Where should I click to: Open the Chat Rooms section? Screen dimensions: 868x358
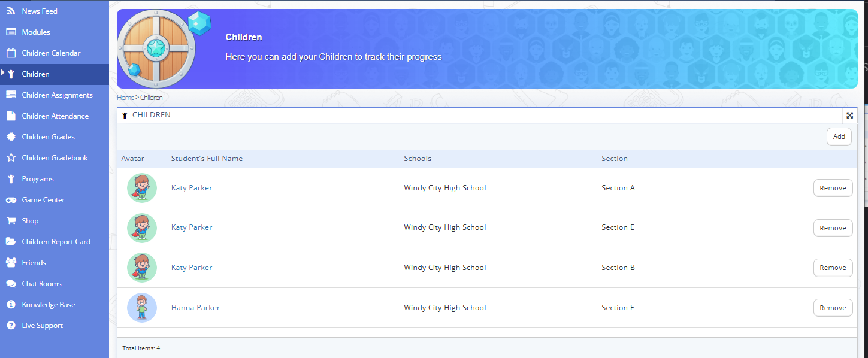41,284
